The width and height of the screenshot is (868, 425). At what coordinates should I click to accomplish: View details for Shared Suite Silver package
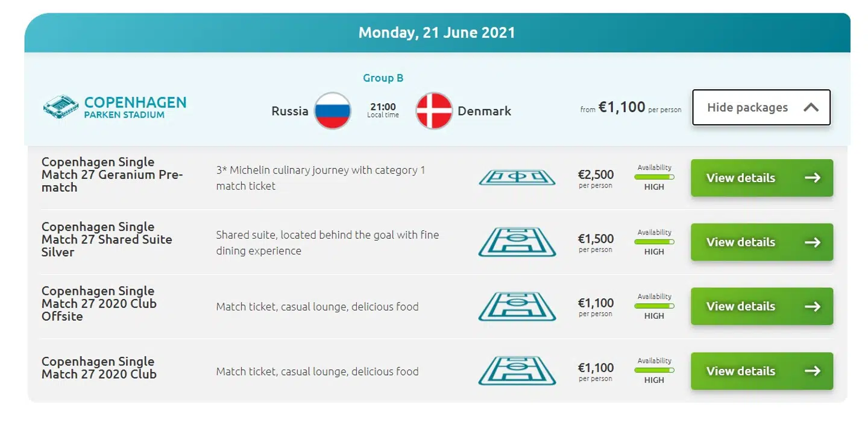(x=761, y=242)
